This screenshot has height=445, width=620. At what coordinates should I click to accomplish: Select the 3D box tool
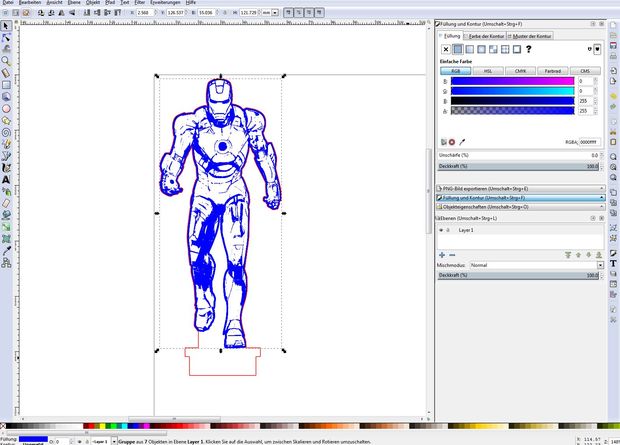[6, 97]
